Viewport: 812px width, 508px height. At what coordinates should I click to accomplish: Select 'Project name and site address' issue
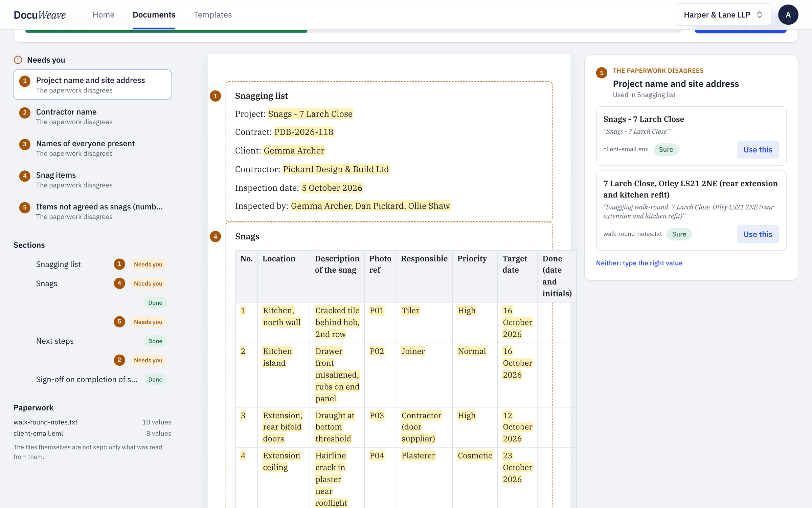[x=92, y=85]
